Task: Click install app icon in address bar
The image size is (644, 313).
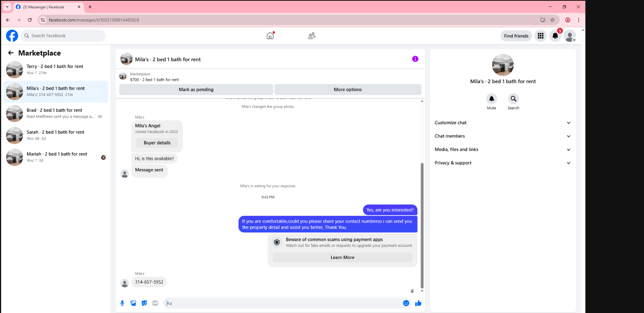Action: [543, 20]
